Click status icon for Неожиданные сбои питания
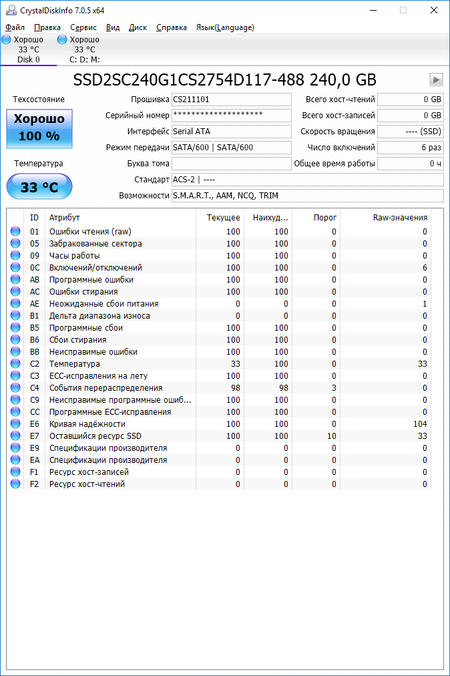Viewport: 450px width, 676px height. [x=16, y=304]
